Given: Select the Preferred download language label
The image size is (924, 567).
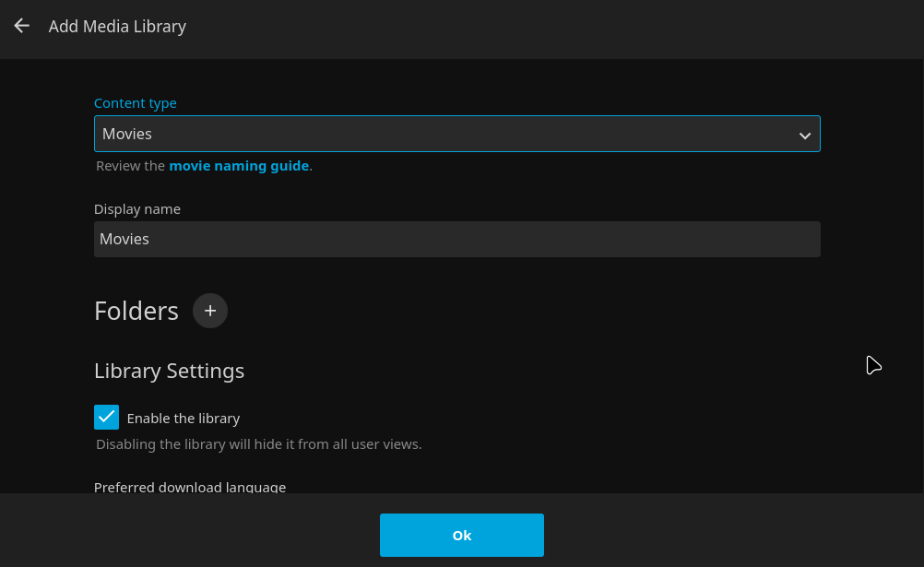Looking at the screenshot, I should coord(190,487).
